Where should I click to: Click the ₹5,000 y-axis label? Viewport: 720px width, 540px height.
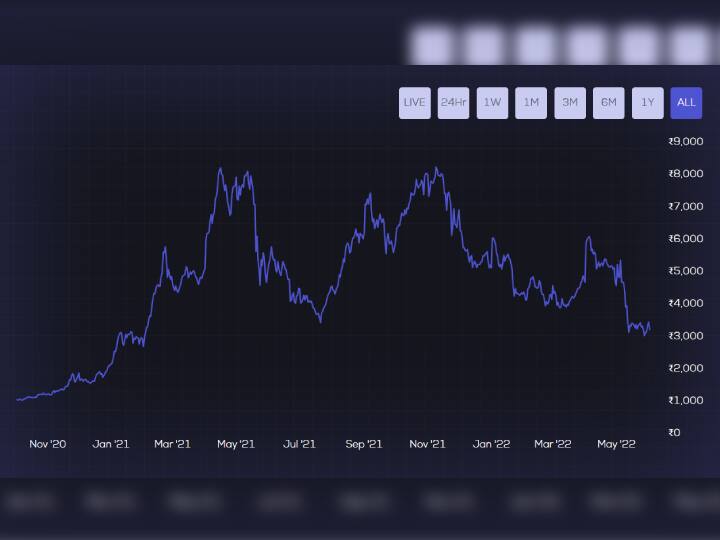[x=685, y=271]
